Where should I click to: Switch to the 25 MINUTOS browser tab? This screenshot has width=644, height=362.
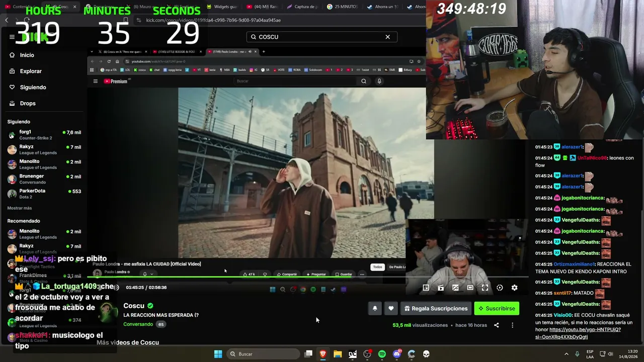(x=343, y=7)
